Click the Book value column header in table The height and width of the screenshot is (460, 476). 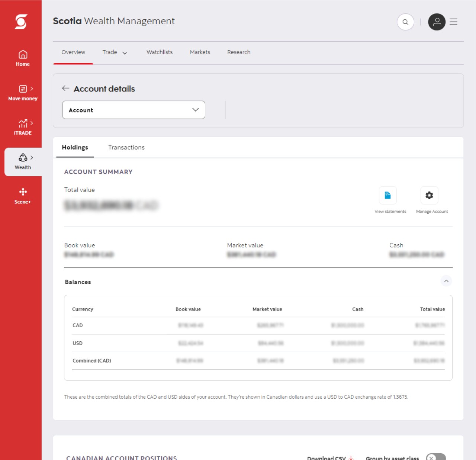click(x=188, y=309)
